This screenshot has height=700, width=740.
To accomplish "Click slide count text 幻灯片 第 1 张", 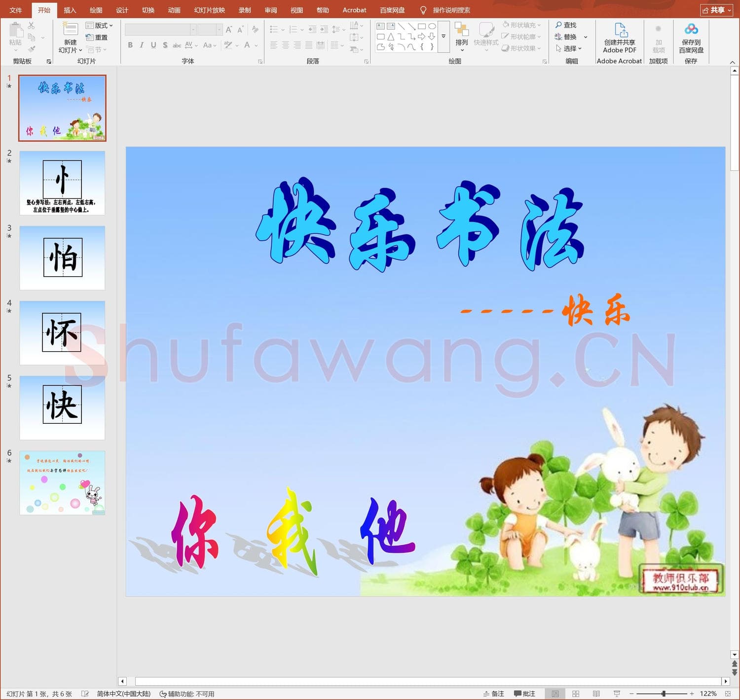I will (39, 694).
